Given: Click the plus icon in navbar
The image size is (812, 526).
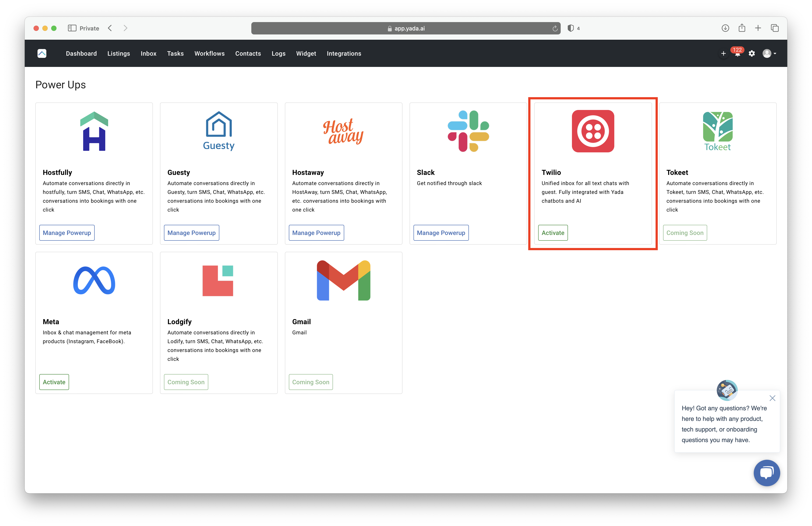Looking at the screenshot, I should [723, 54].
